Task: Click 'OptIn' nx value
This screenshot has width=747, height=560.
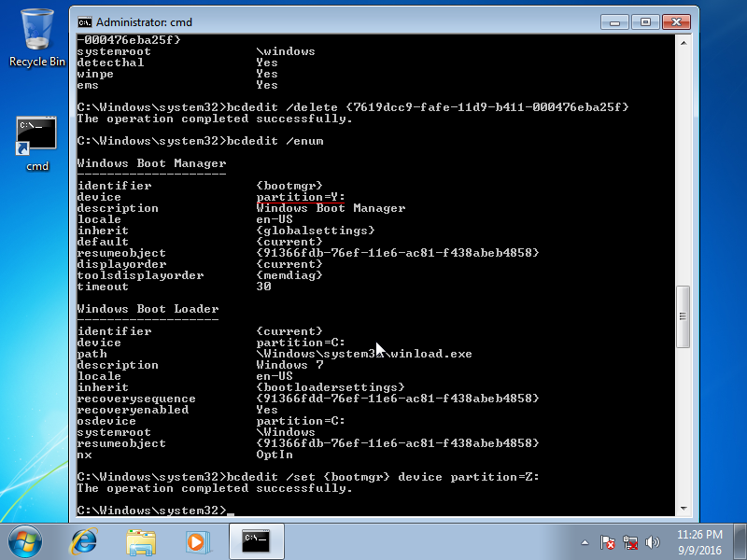Action: (275, 455)
